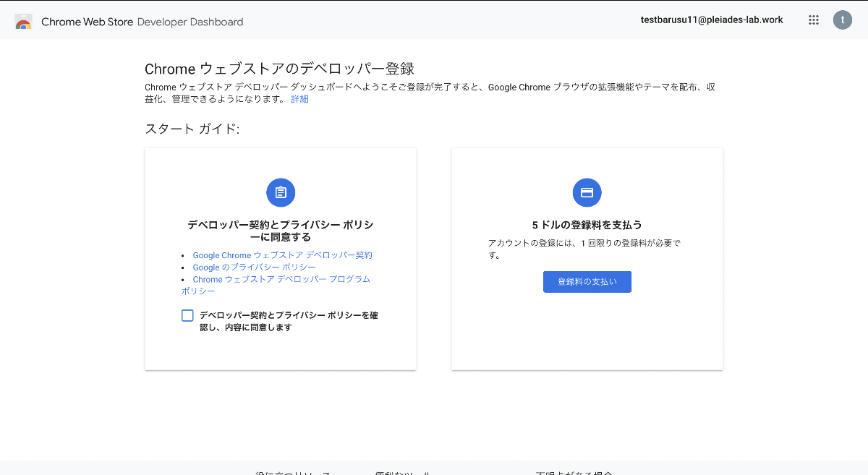The image size is (868, 475).
Task: Click the clipboard agreement icon
Action: click(x=281, y=192)
